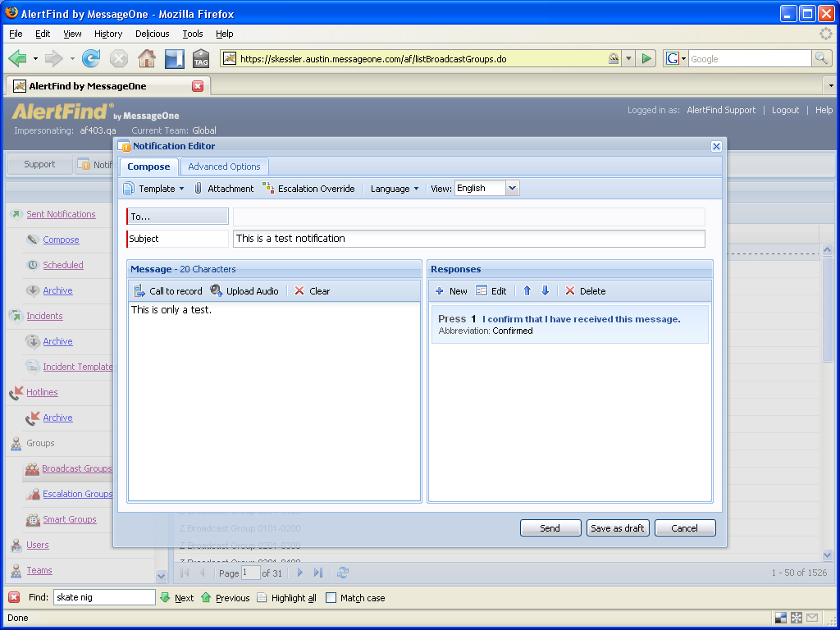Go back with the green back arrow
840x630 pixels.
18,58
